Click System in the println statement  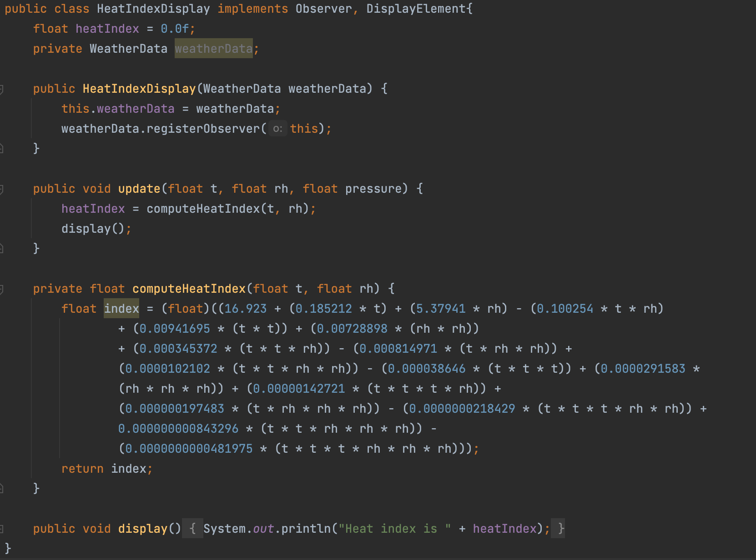224,529
